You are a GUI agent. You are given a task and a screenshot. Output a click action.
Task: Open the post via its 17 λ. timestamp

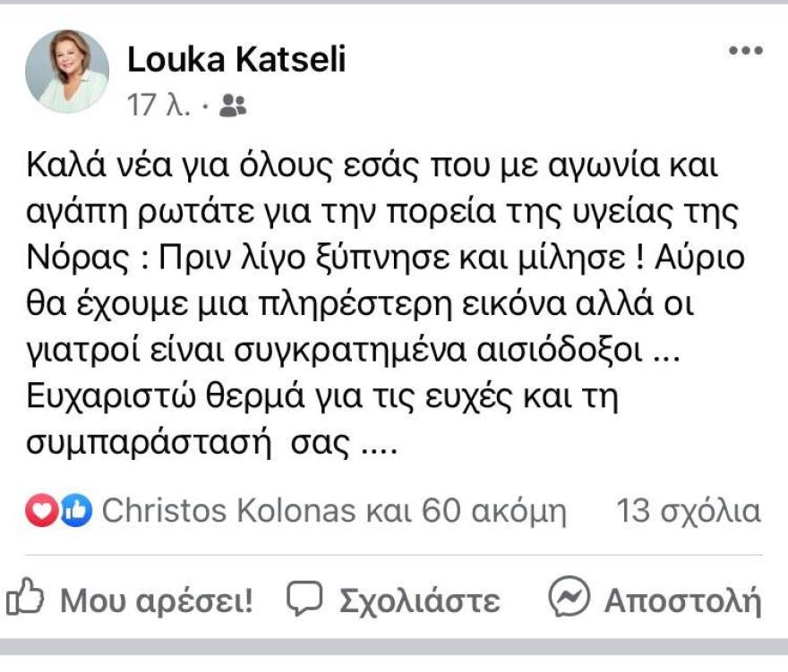pyautogui.click(x=159, y=104)
